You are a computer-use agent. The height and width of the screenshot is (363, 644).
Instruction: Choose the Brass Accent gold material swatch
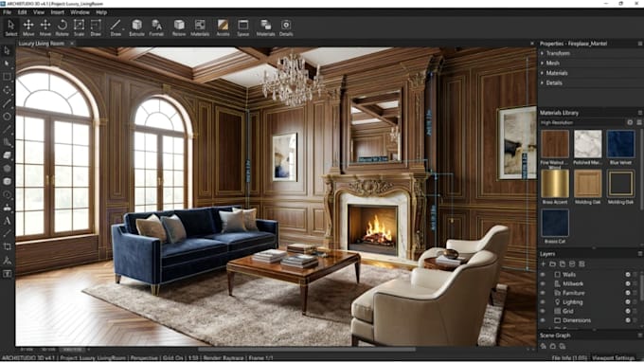point(555,183)
